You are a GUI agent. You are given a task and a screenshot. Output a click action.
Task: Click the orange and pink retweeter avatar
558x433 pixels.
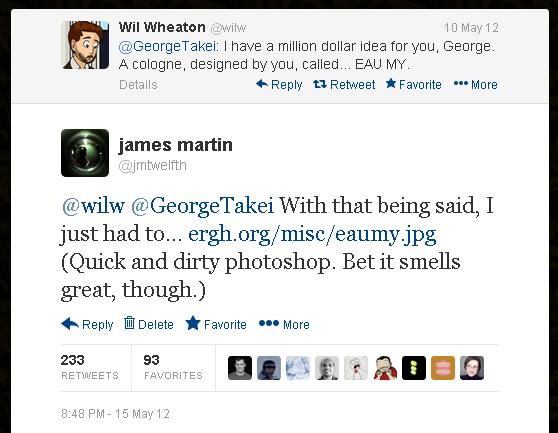click(x=443, y=368)
